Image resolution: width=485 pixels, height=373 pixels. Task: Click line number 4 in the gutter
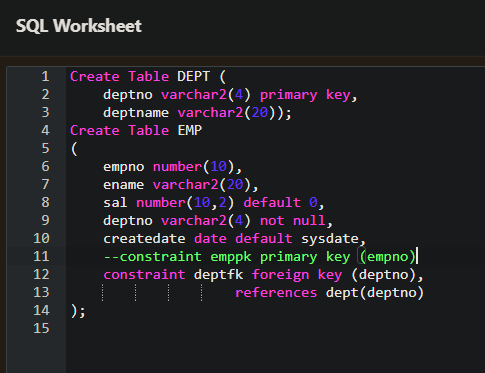coord(45,130)
